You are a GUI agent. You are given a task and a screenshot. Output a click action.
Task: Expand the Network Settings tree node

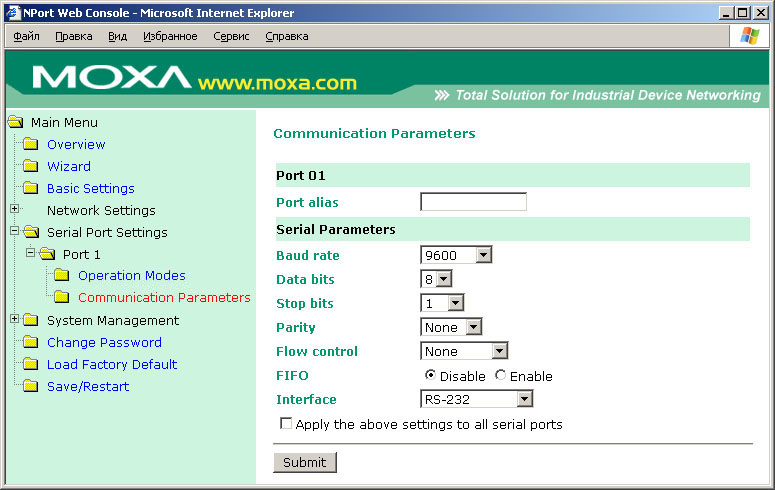click(14, 210)
